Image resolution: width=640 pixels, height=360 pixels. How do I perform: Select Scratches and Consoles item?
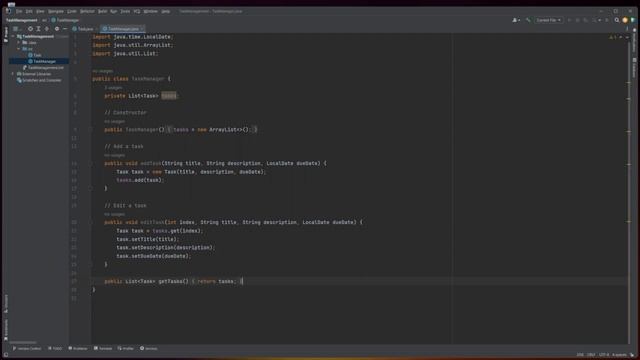[x=39, y=80]
